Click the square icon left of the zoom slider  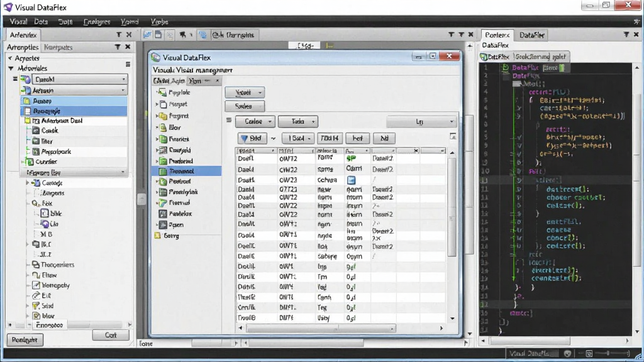tap(589, 353)
